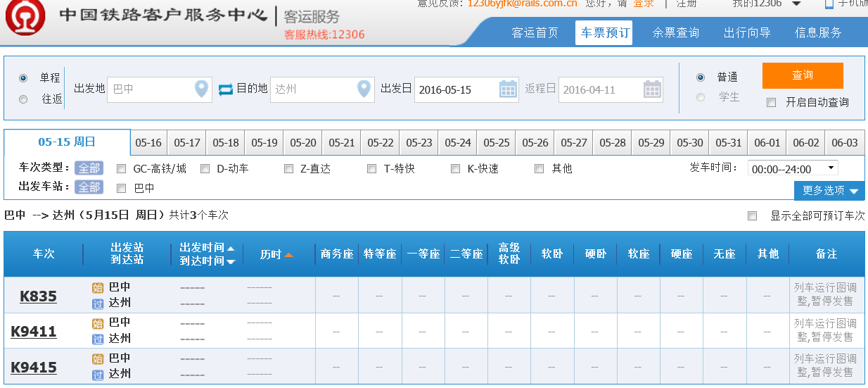Click the destination location pin icon
Screen dimensions: 868x388
point(364,89)
